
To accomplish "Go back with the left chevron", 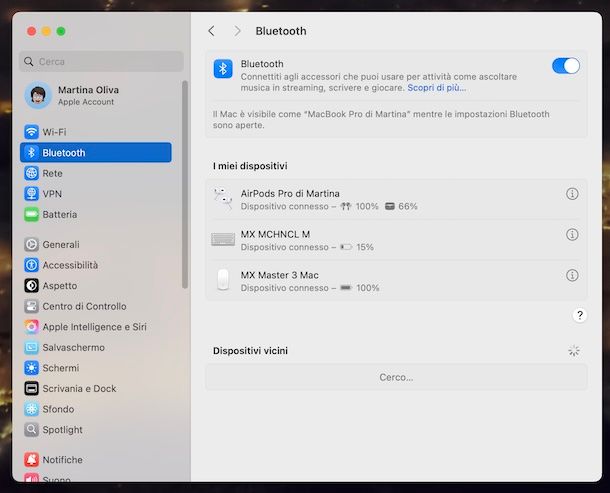I will pyautogui.click(x=211, y=31).
